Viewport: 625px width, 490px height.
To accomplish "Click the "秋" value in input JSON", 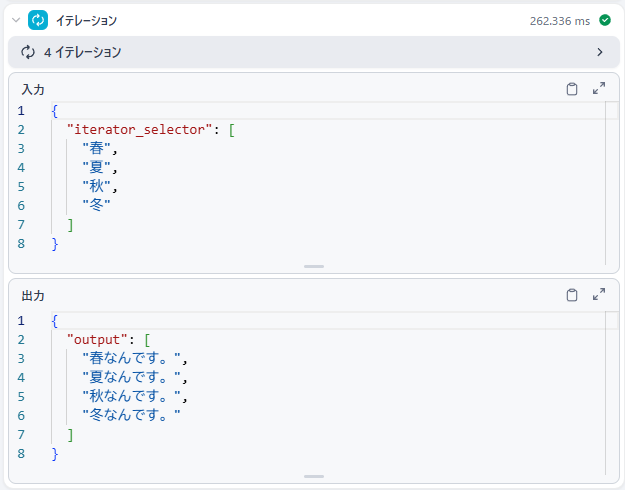I will (96, 186).
